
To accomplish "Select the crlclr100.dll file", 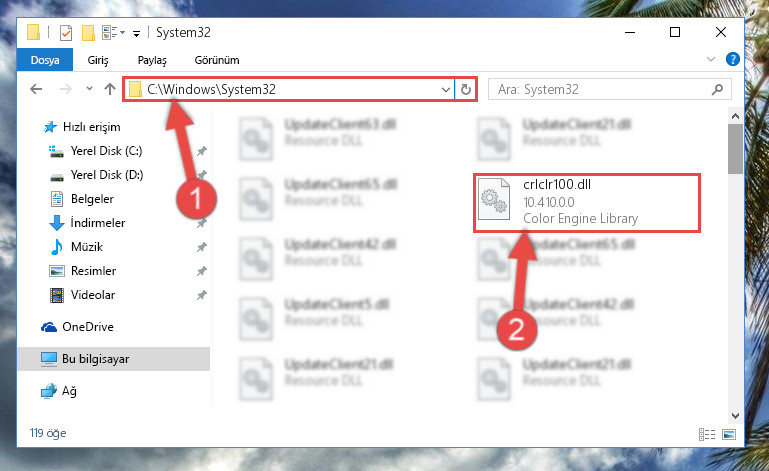I will (x=587, y=202).
